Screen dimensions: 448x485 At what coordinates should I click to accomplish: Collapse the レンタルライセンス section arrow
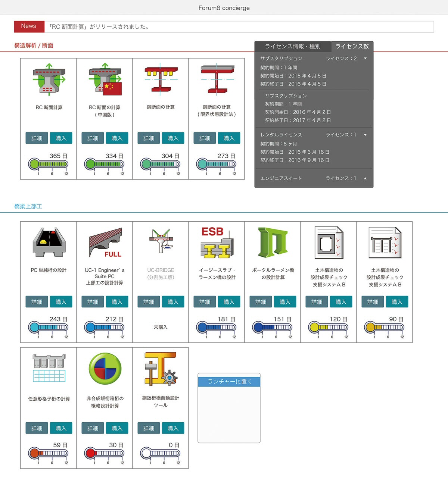tap(365, 135)
